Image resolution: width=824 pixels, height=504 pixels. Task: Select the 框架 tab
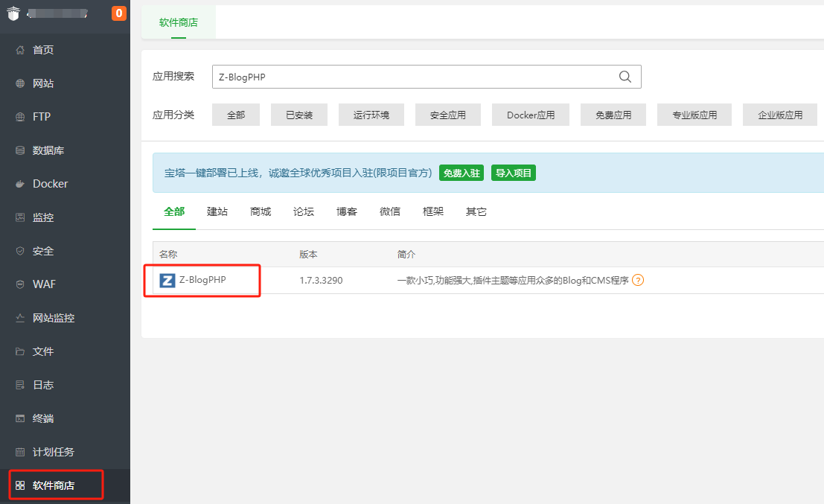coord(433,211)
